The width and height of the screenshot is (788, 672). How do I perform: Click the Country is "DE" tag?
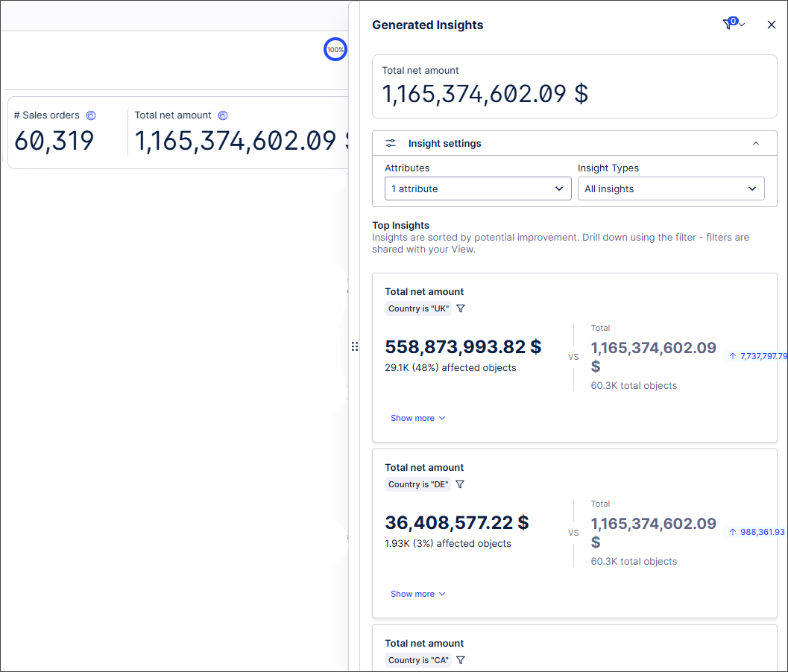tap(418, 484)
